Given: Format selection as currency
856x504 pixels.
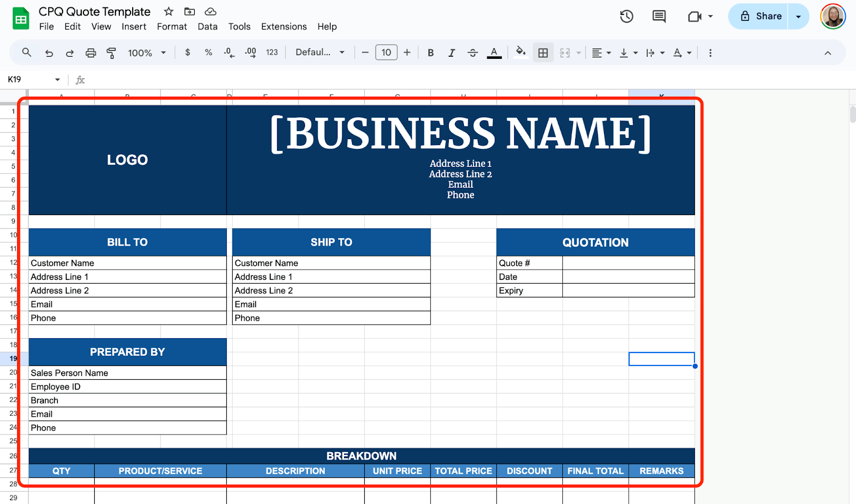Looking at the screenshot, I should point(187,52).
